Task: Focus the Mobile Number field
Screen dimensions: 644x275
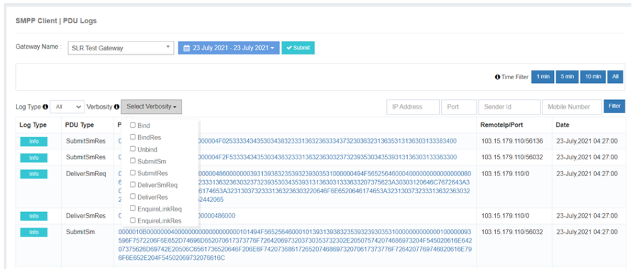Action: [572, 107]
